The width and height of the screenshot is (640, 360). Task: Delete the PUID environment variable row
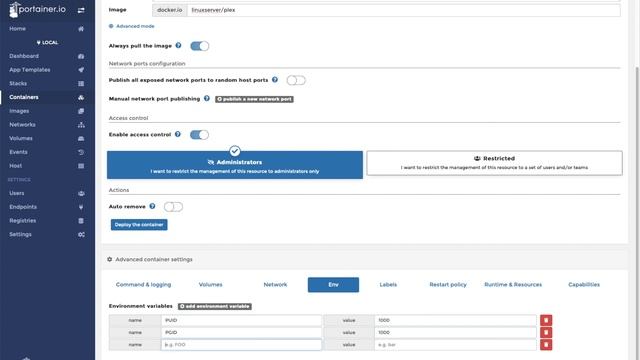(546, 320)
